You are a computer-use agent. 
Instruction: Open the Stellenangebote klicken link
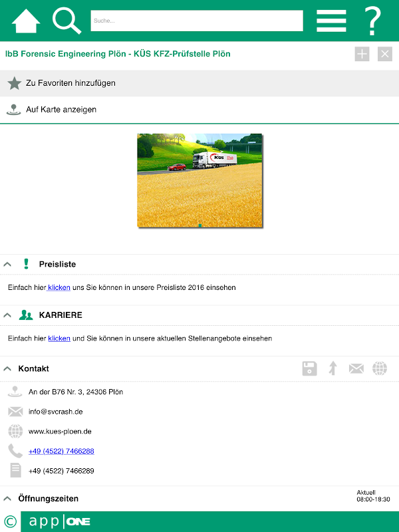pyautogui.click(x=59, y=338)
